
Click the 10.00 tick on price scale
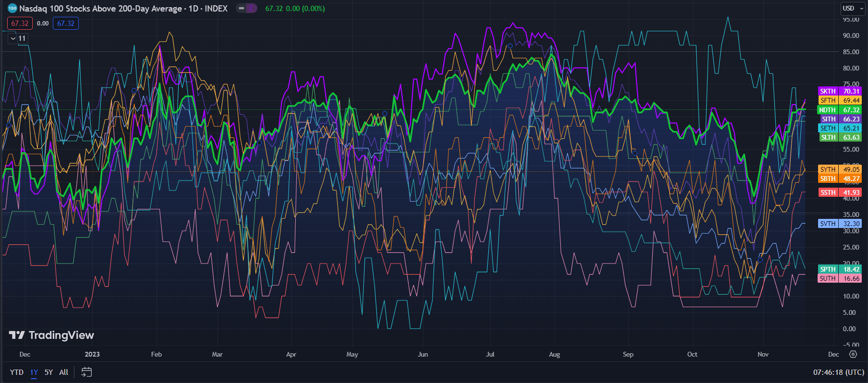pos(851,296)
